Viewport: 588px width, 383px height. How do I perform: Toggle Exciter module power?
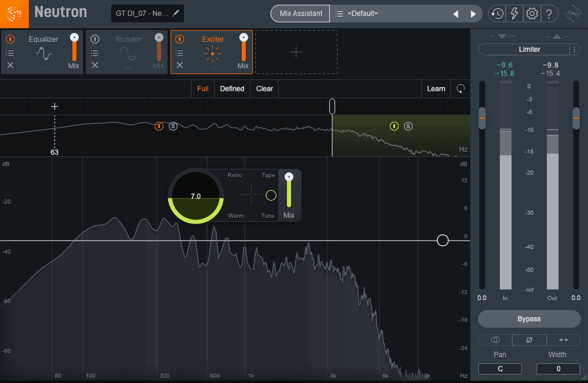pos(180,39)
